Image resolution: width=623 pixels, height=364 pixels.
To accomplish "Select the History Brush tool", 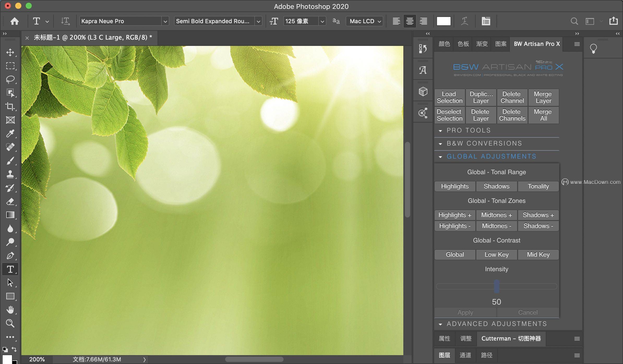I will tap(10, 188).
